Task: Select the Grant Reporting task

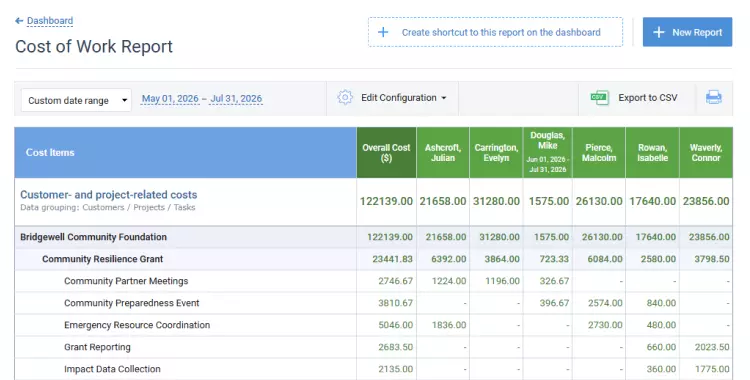Action: [x=97, y=347]
